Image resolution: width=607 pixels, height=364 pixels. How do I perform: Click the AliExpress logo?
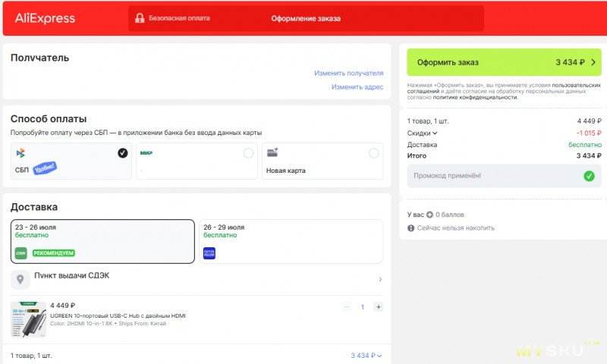pos(45,18)
